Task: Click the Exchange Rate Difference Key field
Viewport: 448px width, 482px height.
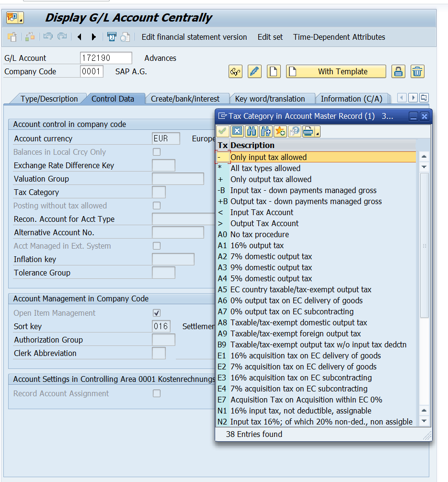Action: (x=163, y=165)
